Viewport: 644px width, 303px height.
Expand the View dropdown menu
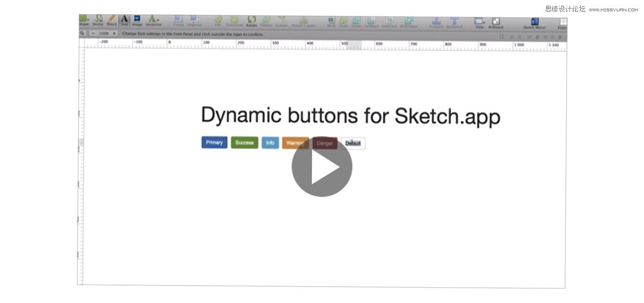[x=479, y=22]
